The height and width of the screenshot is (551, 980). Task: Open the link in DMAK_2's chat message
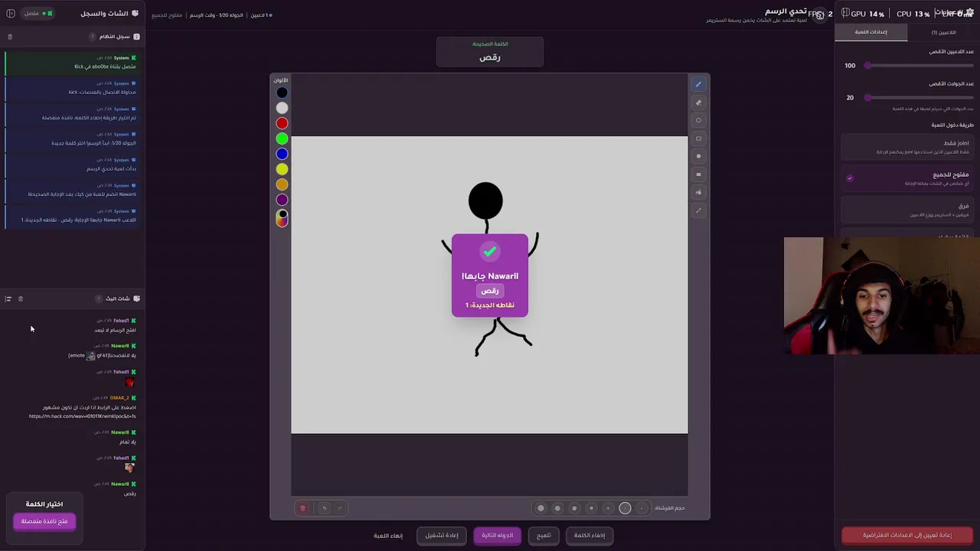click(x=83, y=416)
